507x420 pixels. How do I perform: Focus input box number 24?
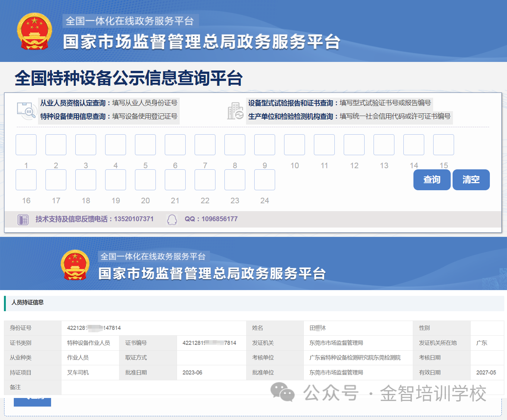tap(265, 180)
